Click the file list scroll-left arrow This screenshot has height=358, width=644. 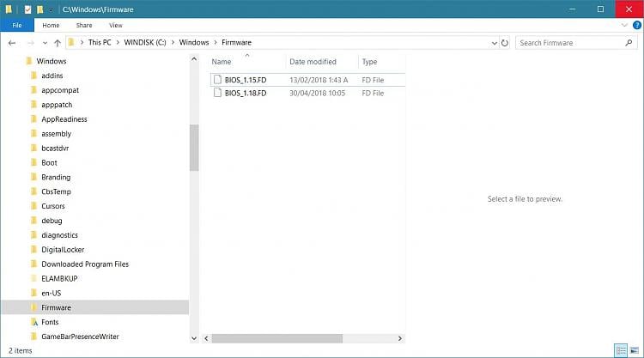(x=206, y=339)
